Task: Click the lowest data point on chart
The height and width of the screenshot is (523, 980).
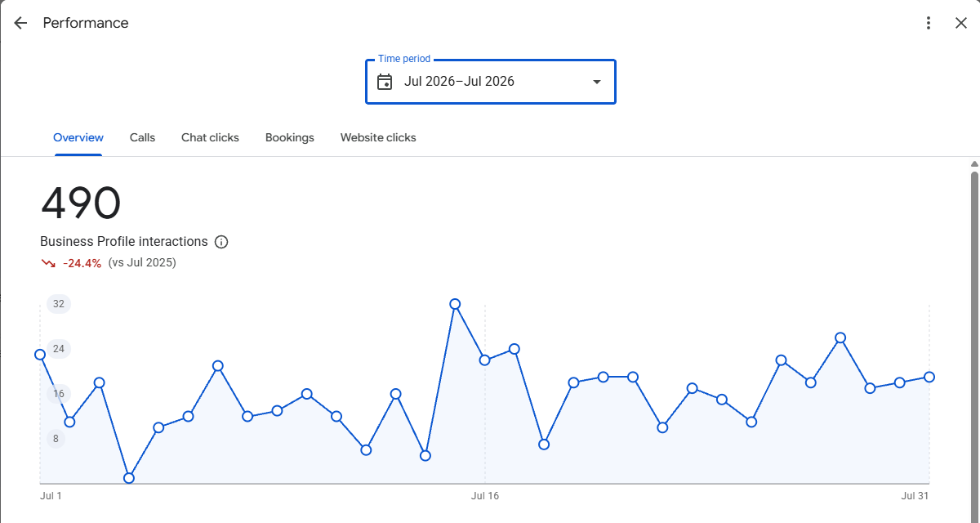Action: (129, 478)
